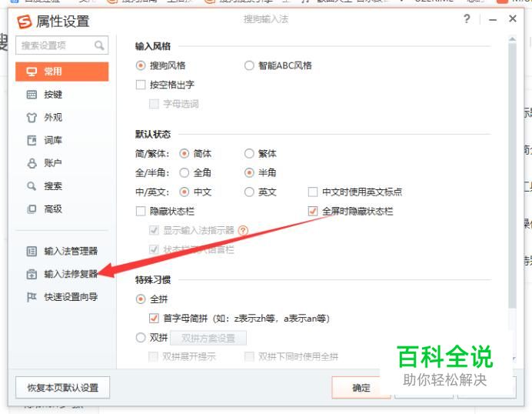This screenshot has height=414, width=532.
Task: Click 恢复本页默认设置 button
Action: (x=63, y=388)
